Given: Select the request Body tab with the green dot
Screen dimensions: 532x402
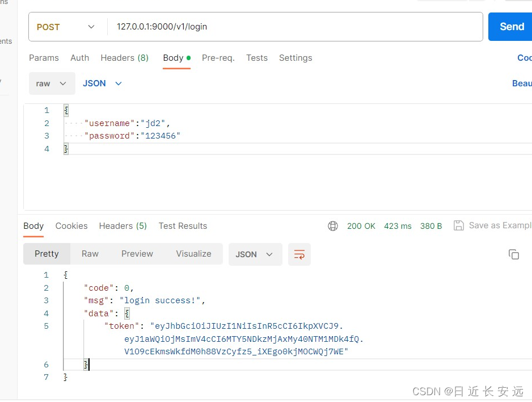Looking at the screenshot, I should tap(176, 58).
